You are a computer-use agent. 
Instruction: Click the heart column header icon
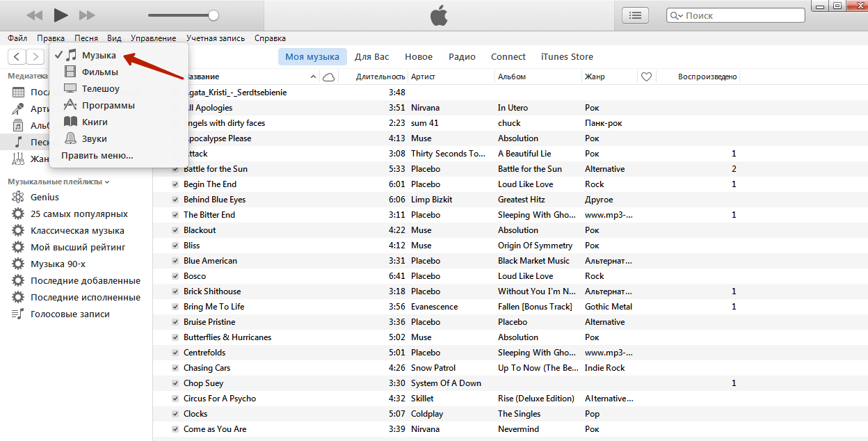(646, 77)
